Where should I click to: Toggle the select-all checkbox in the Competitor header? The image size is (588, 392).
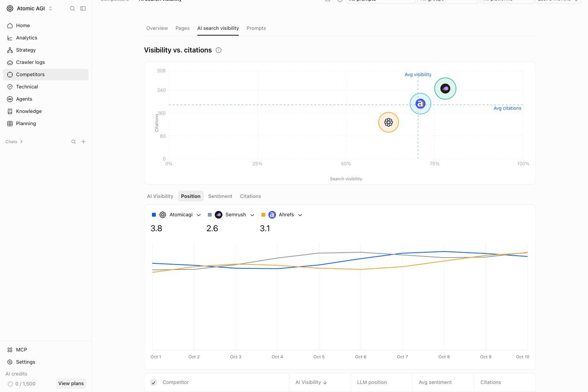pos(154,382)
